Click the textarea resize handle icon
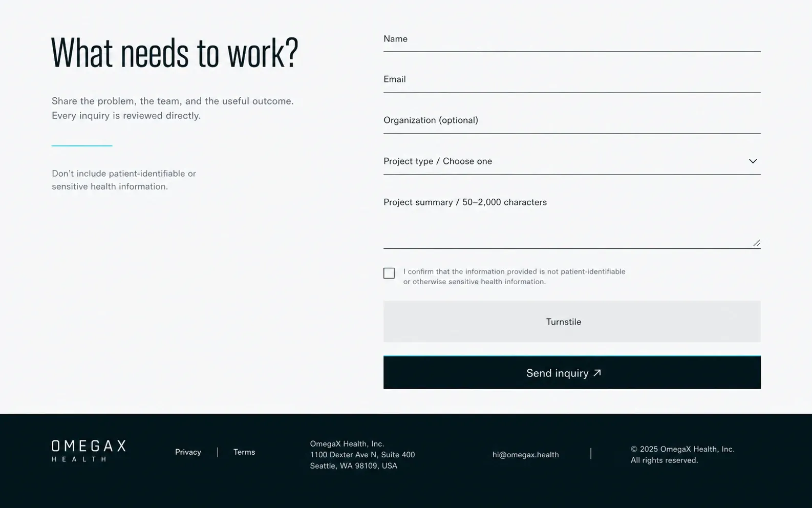 click(x=756, y=243)
